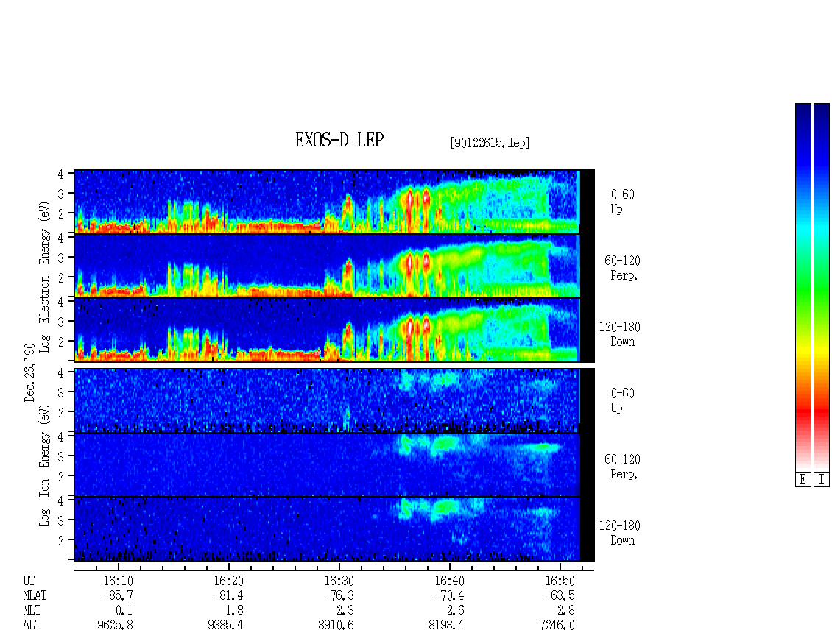The height and width of the screenshot is (644, 832).
Task: Select the 60-120 Perp. label beside ion panels
Action: [622, 467]
